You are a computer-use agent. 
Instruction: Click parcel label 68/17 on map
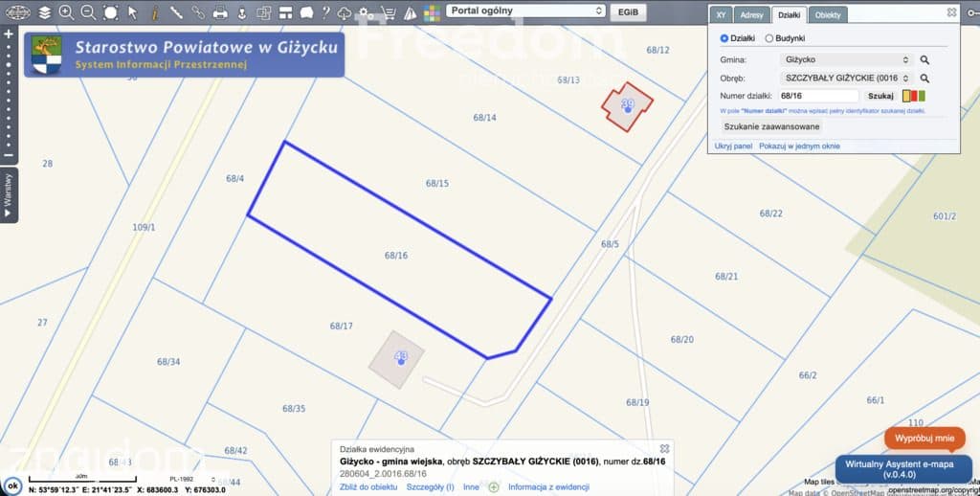(x=342, y=326)
